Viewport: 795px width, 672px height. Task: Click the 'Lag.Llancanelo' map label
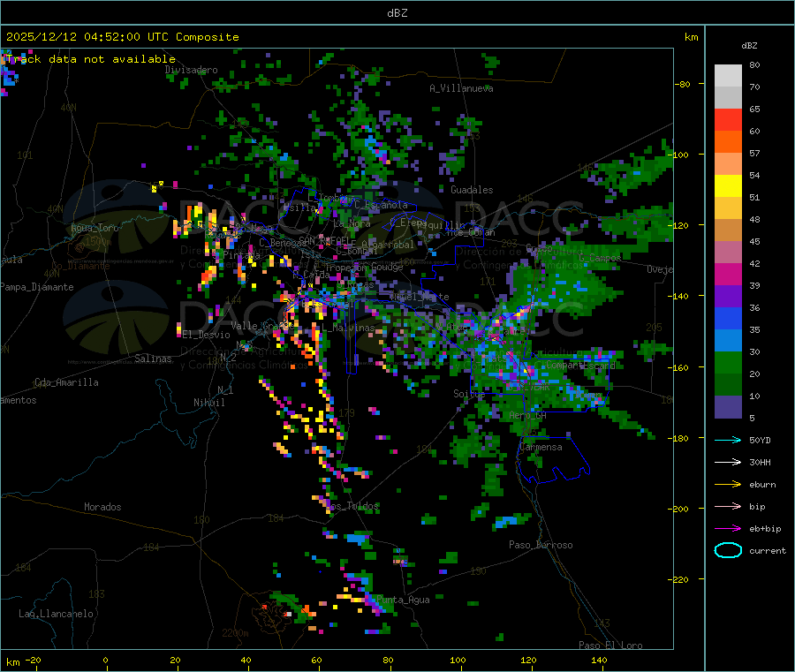click(56, 614)
